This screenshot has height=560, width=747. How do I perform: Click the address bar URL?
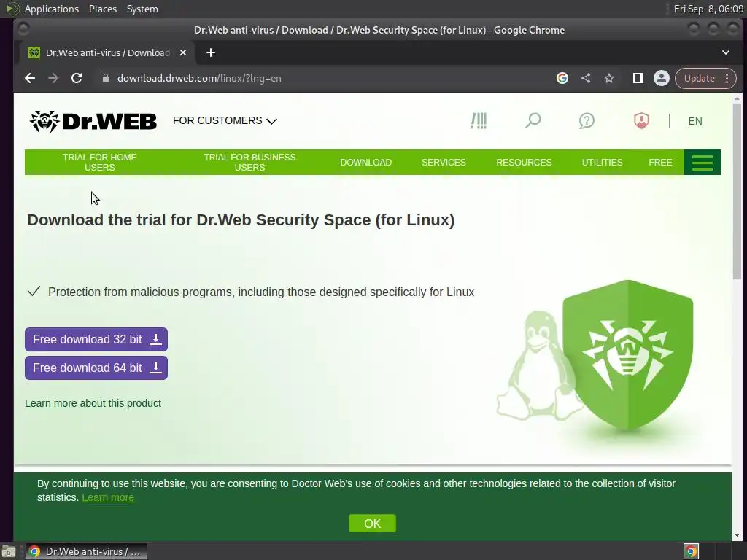pos(199,78)
